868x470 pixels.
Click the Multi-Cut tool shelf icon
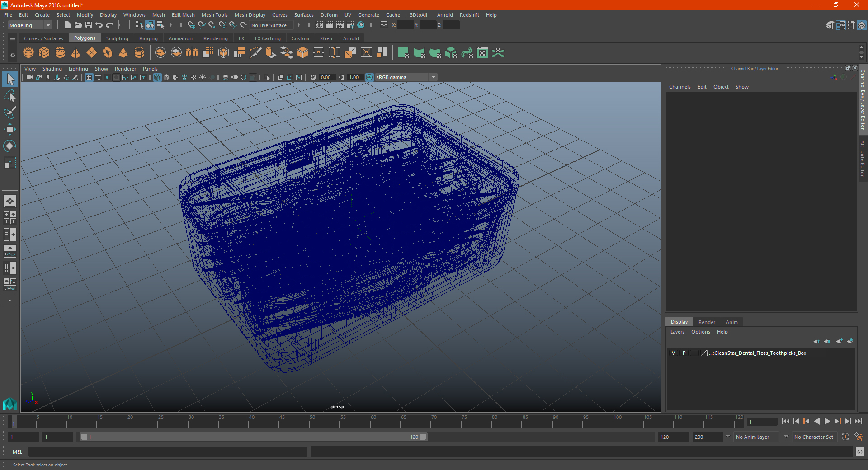click(x=255, y=53)
